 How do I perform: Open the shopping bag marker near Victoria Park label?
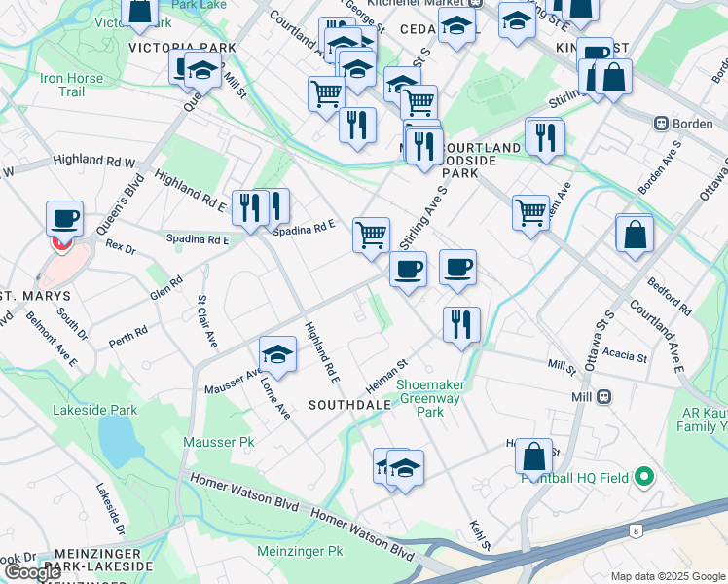140,11
